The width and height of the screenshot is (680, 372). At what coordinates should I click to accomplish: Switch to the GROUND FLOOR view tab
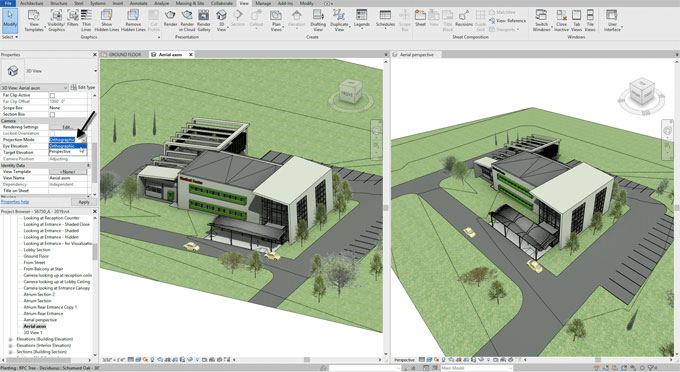pyautogui.click(x=125, y=55)
